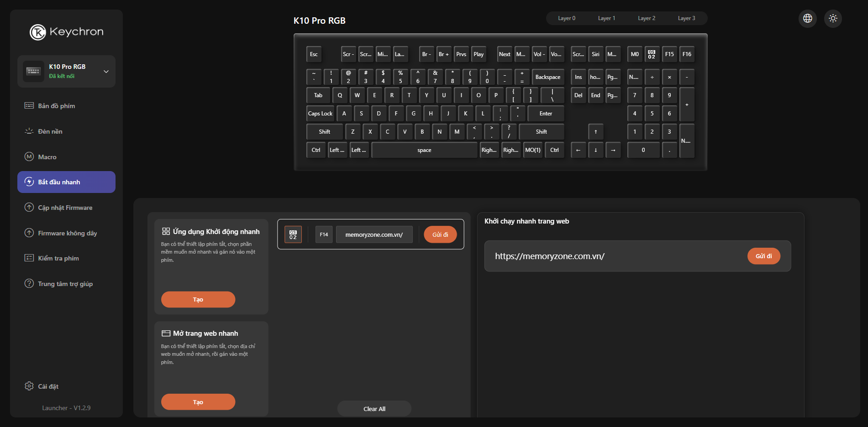Screen dimensions: 868x427
Task: Select the Caps Lock key
Action: coord(321,114)
